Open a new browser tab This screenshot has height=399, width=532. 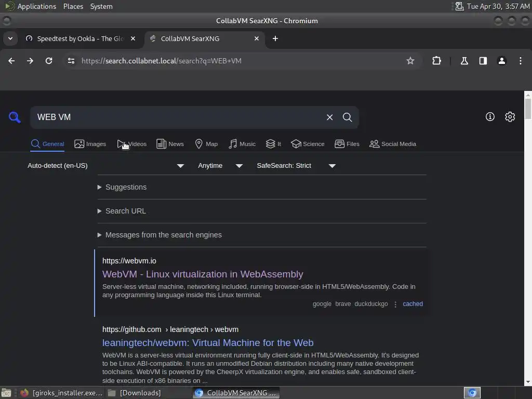pos(275,38)
